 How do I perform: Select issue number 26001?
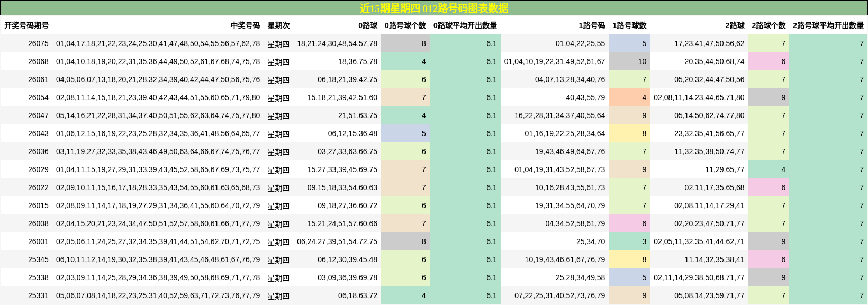click(x=38, y=241)
